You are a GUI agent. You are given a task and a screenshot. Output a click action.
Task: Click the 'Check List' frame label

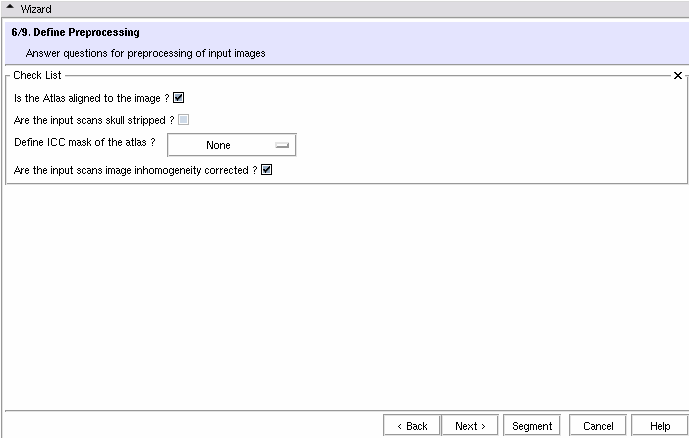pos(37,76)
